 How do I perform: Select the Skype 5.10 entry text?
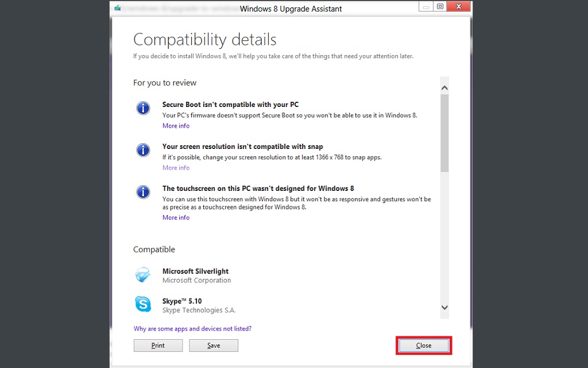182,301
